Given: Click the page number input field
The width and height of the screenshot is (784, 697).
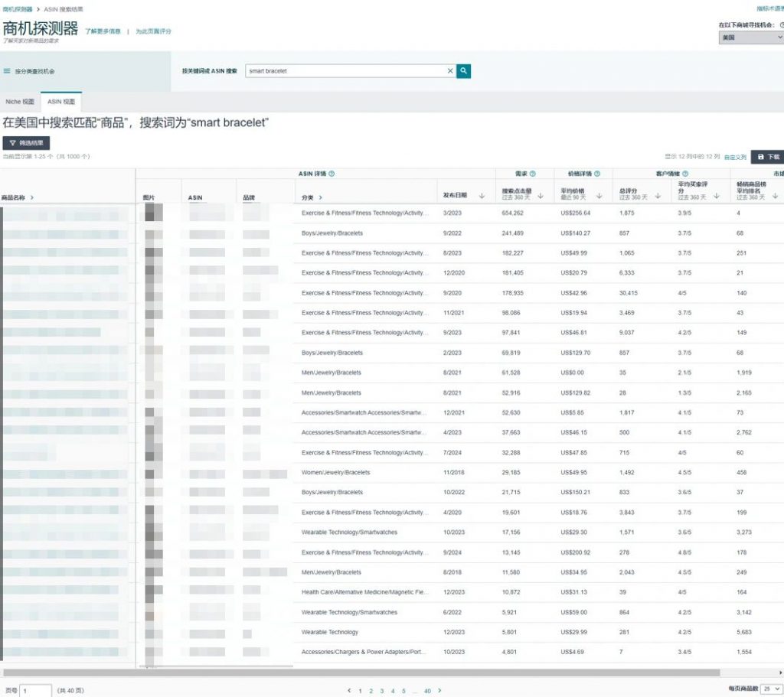Looking at the screenshot, I should (x=35, y=691).
